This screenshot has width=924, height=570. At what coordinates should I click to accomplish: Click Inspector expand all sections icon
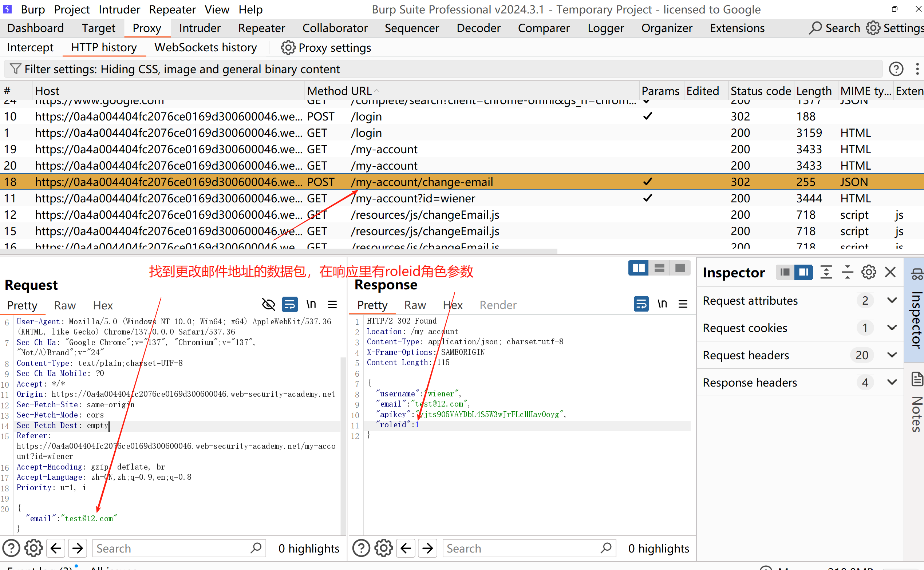[x=826, y=272]
